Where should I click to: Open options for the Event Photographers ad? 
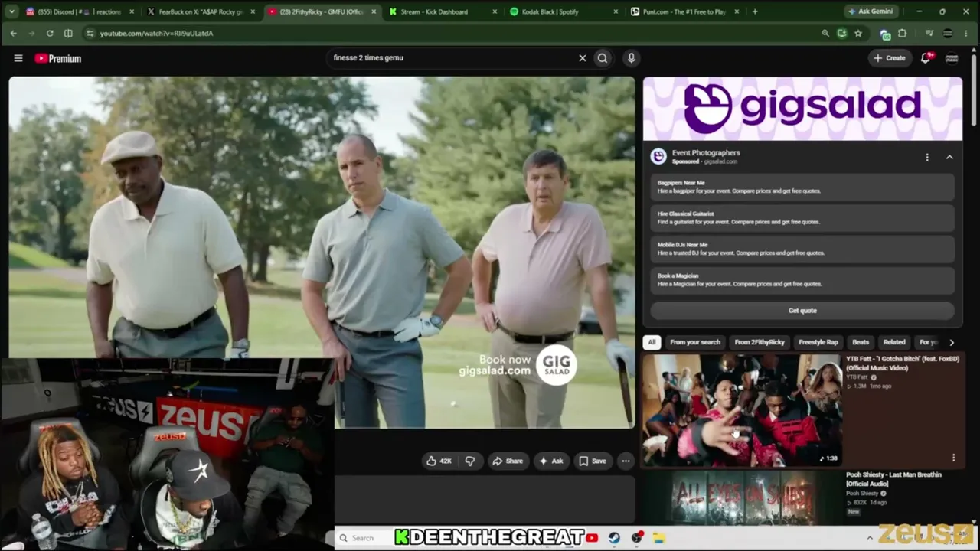927,157
